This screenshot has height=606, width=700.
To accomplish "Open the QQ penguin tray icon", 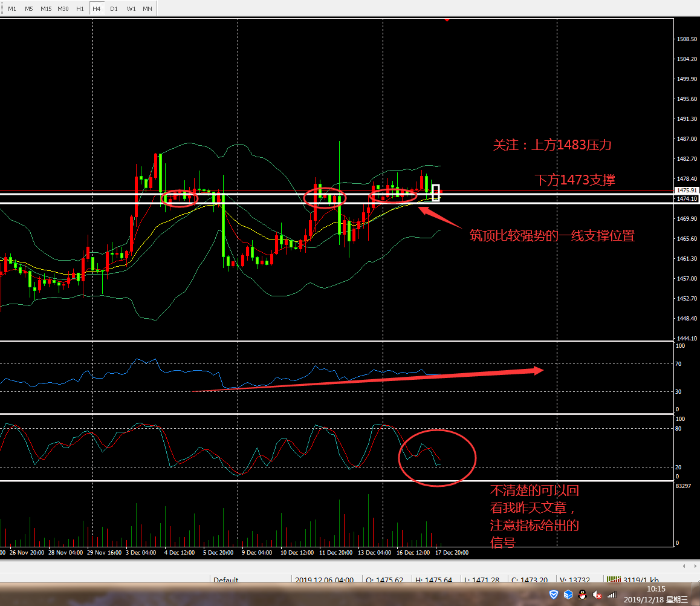I will [582, 595].
